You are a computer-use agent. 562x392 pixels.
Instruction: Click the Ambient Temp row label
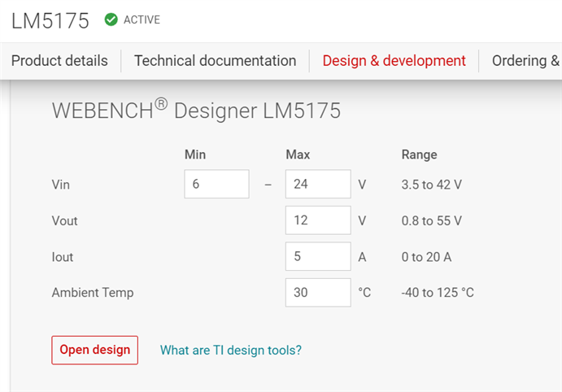(x=92, y=293)
